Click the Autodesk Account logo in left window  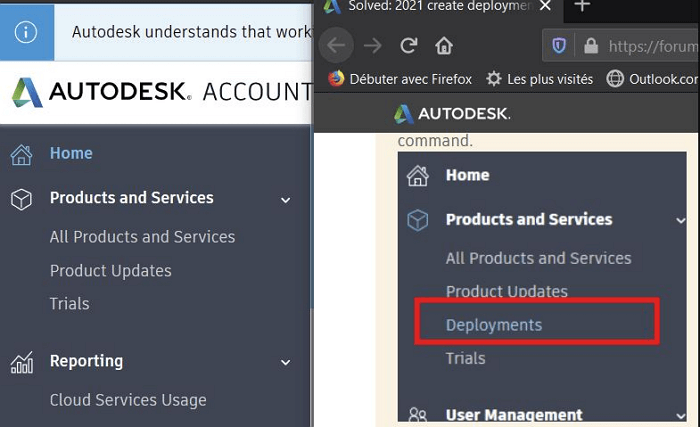coord(162,92)
